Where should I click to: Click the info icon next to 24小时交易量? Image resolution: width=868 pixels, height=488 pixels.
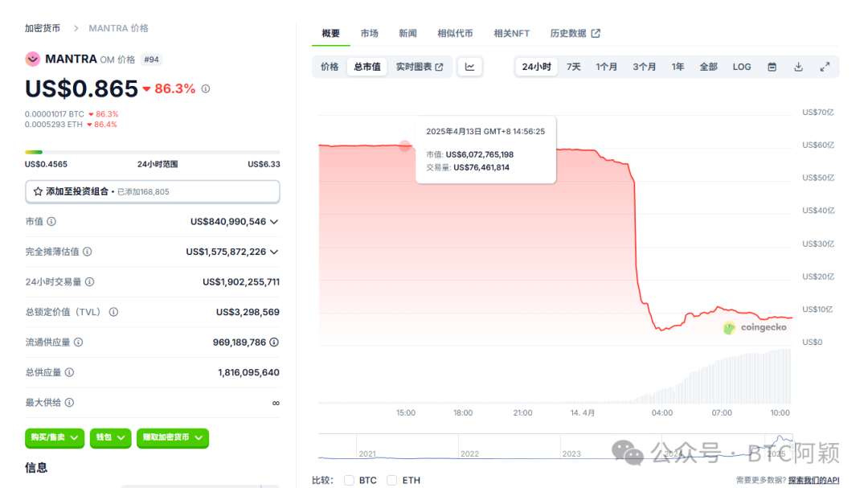click(x=90, y=282)
